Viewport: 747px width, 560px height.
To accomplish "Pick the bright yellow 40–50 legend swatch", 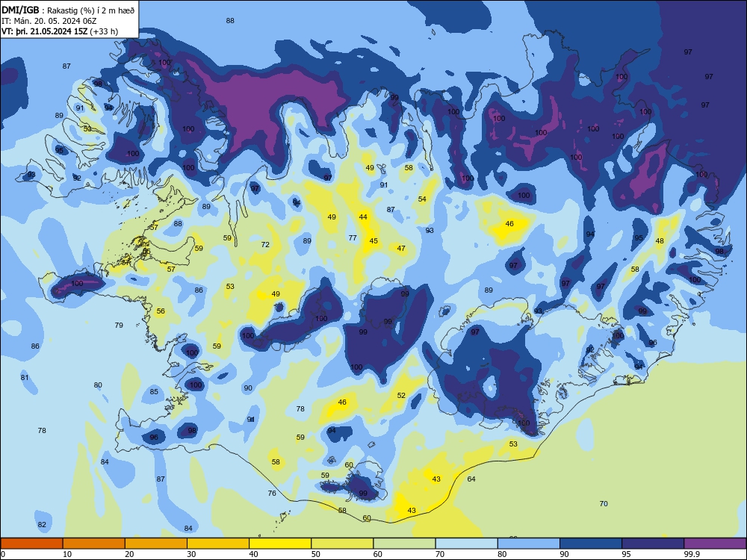I will click(280, 544).
